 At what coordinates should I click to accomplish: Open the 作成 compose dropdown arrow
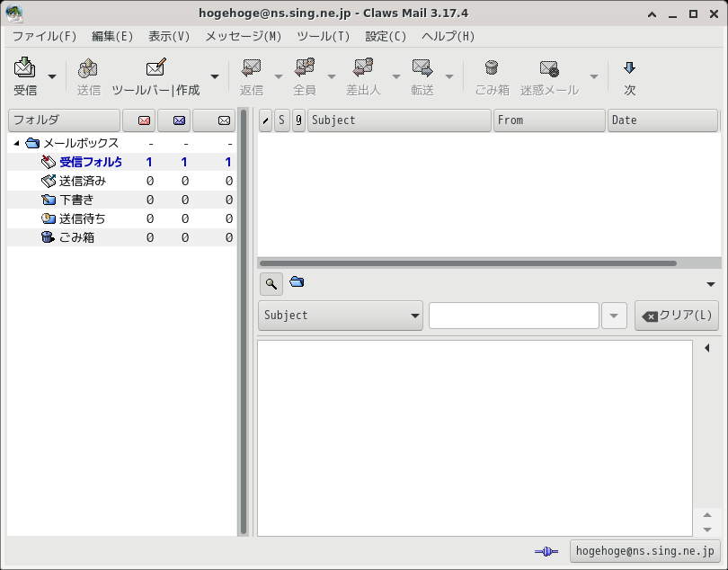215,76
